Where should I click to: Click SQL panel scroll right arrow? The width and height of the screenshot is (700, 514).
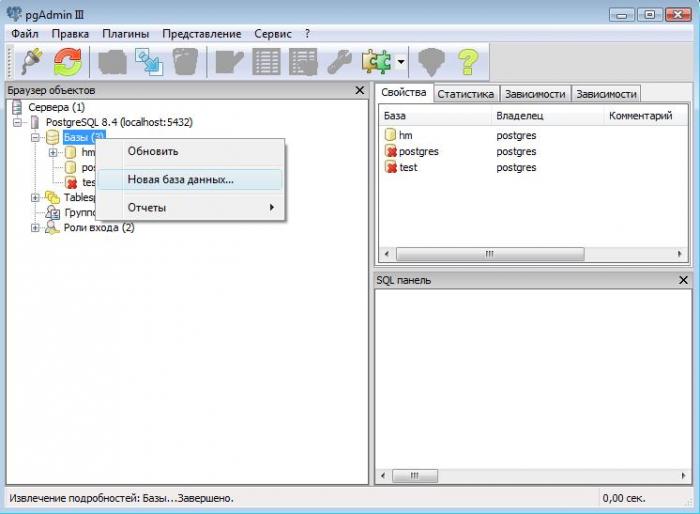(683, 476)
